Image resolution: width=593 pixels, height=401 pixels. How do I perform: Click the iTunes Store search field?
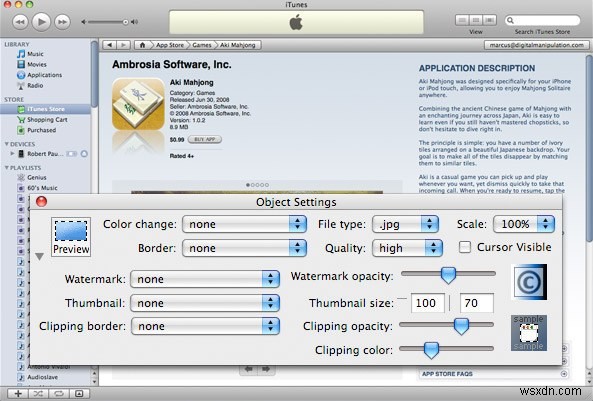click(x=543, y=20)
